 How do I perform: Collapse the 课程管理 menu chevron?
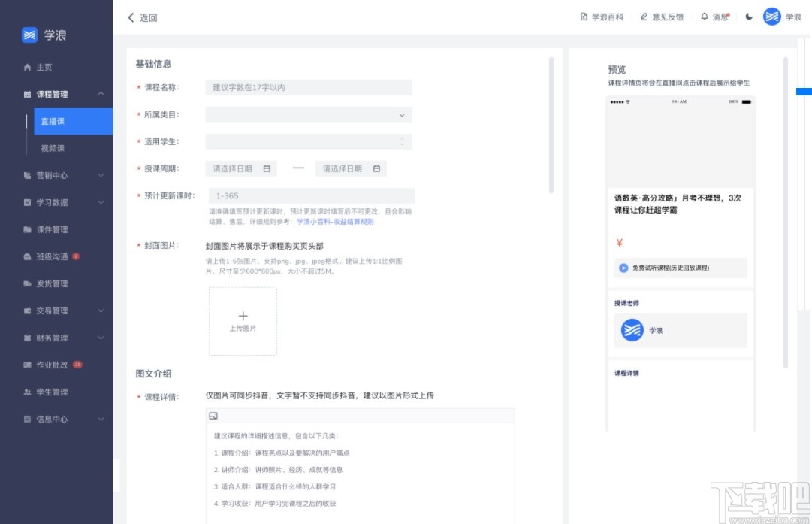(x=101, y=94)
